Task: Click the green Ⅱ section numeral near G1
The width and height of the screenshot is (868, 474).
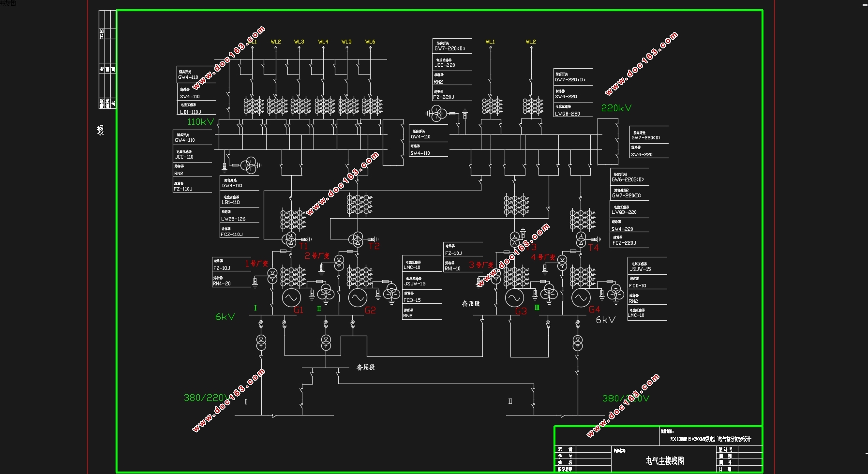Action: pos(319,309)
